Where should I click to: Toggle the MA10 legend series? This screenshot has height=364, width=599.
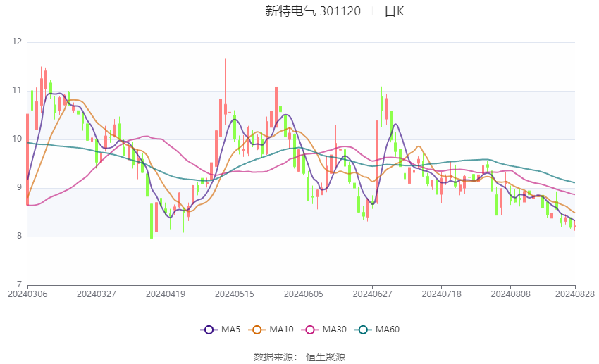click(x=271, y=330)
